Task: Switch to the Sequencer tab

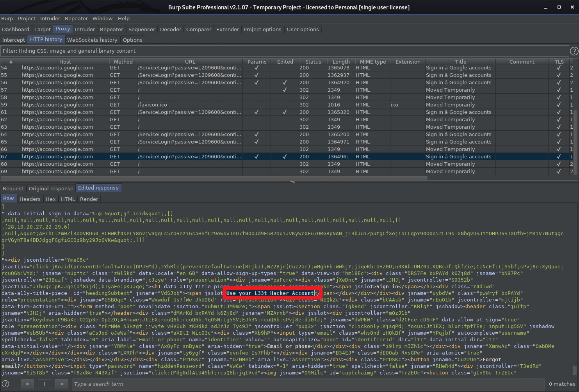Action: [x=142, y=29]
